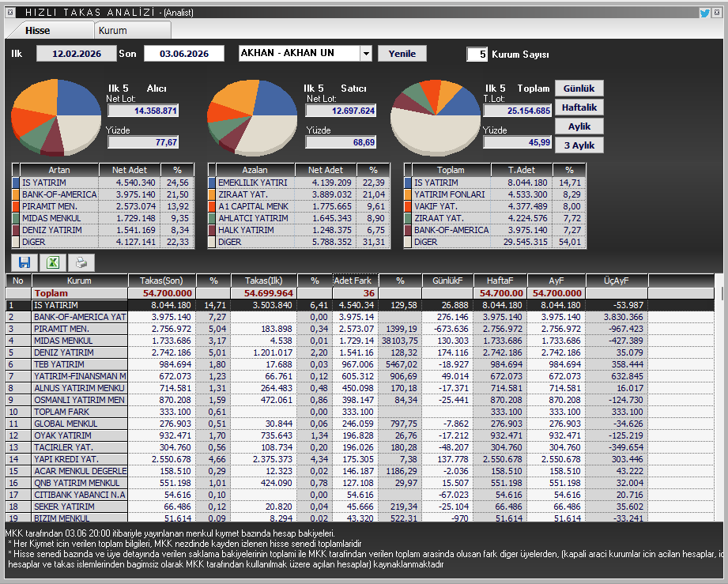Click A1 CAPITAL MENK in Azalan table

(x=253, y=206)
